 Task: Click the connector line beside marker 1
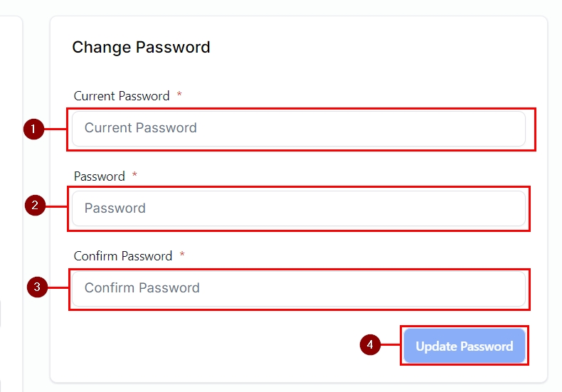click(55, 129)
